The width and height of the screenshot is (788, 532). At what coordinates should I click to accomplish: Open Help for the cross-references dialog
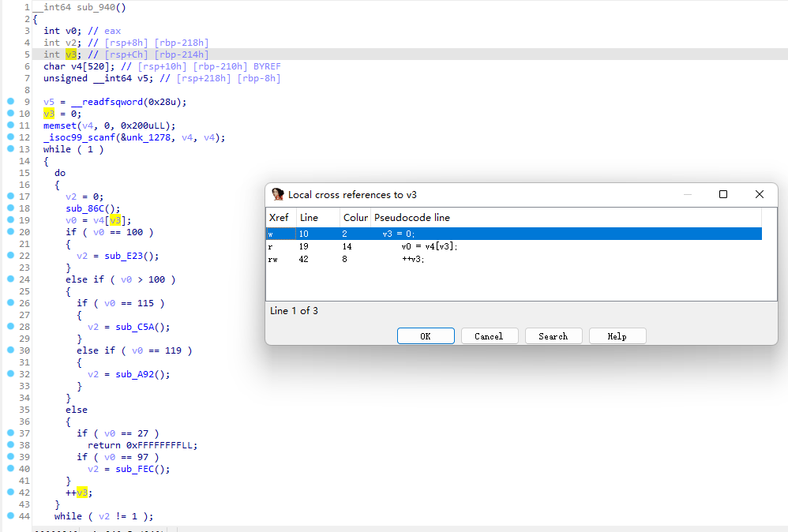[x=617, y=335]
